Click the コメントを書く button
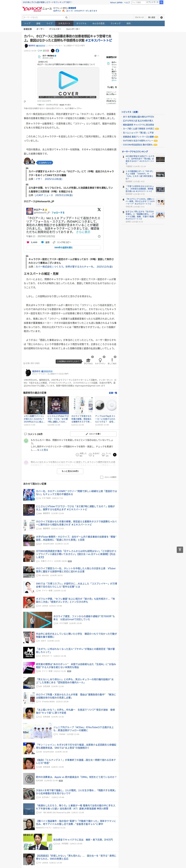186x868 pixels. click(x=93, y=434)
